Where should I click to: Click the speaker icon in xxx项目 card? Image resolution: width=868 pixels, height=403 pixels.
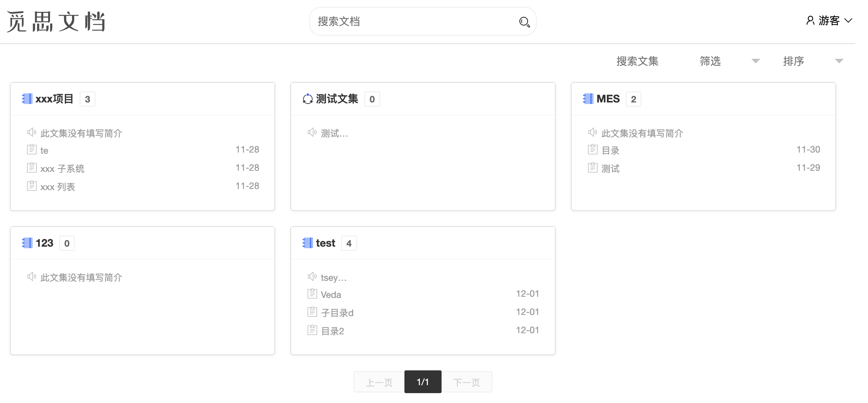pos(32,132)
